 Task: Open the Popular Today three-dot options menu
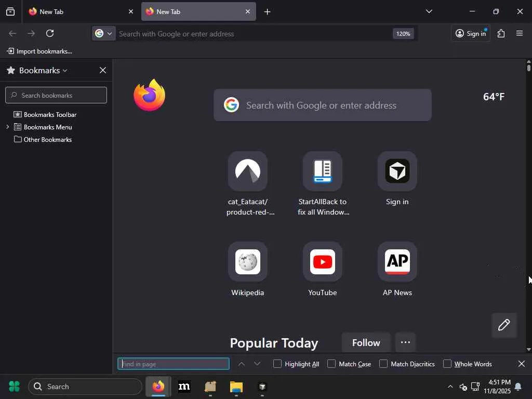pyautogui.click(x=405, y=342)
